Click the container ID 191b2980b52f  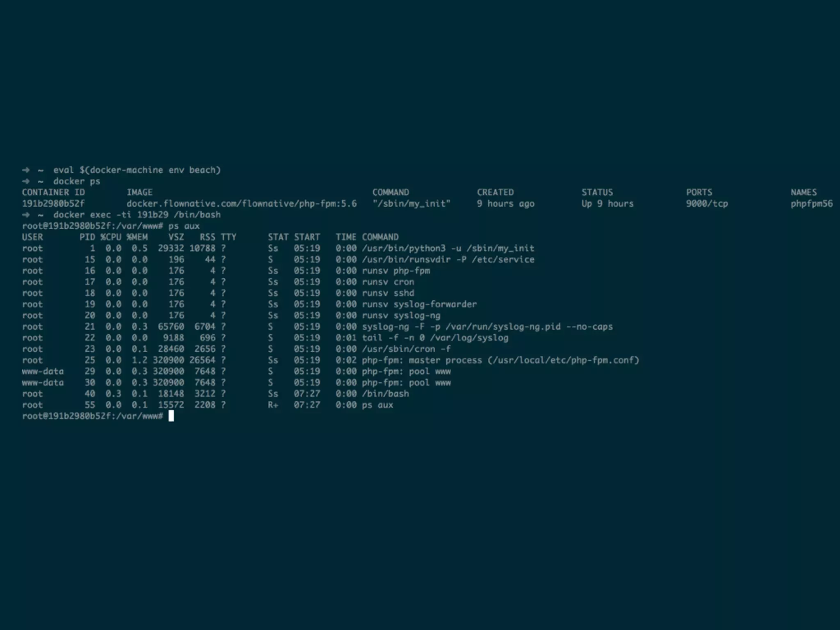click(53, 203)
